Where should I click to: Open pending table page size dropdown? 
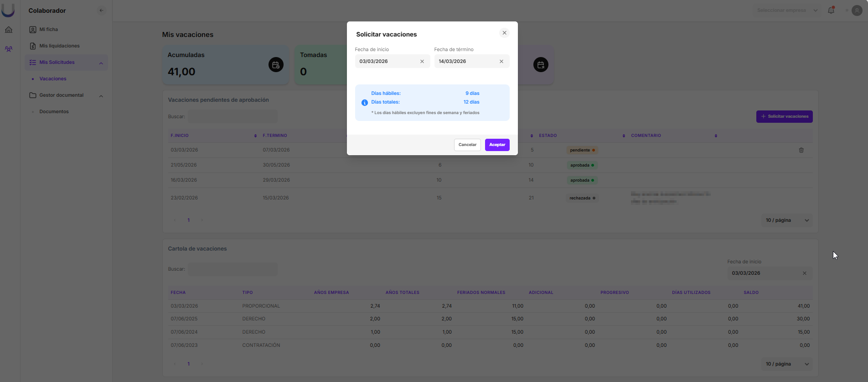787,220
